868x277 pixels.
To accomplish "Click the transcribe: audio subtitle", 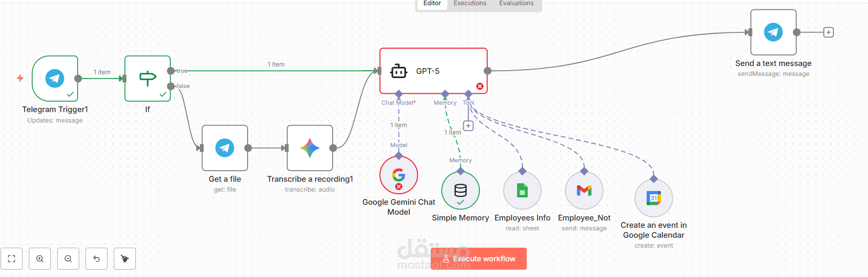I will pyautogui.click(x=310, y=190).
